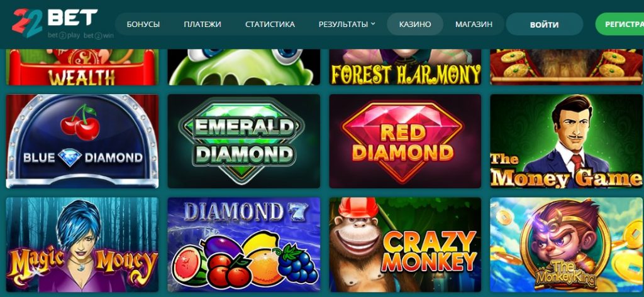Launch the Blue Diamond slot game
This screenshot has width=644, height=297.
pyautogui.click(x=82, y=141)
